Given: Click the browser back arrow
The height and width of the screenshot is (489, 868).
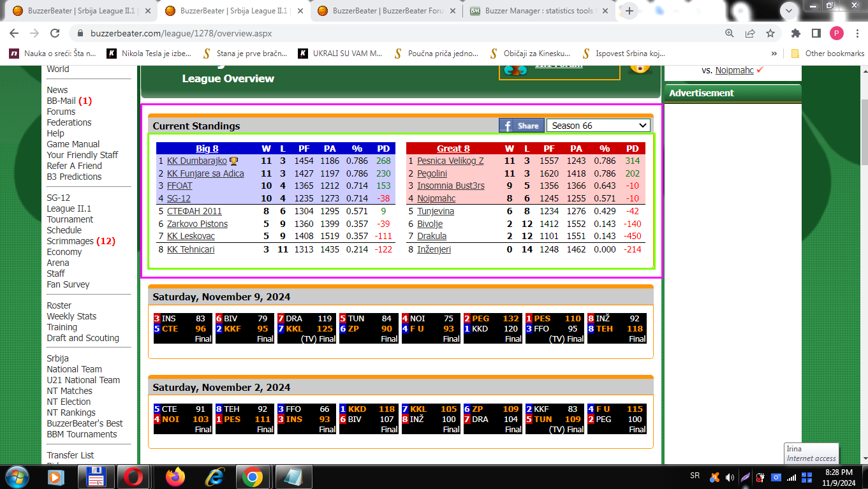Looking at the screenshot, I should 14,33.
